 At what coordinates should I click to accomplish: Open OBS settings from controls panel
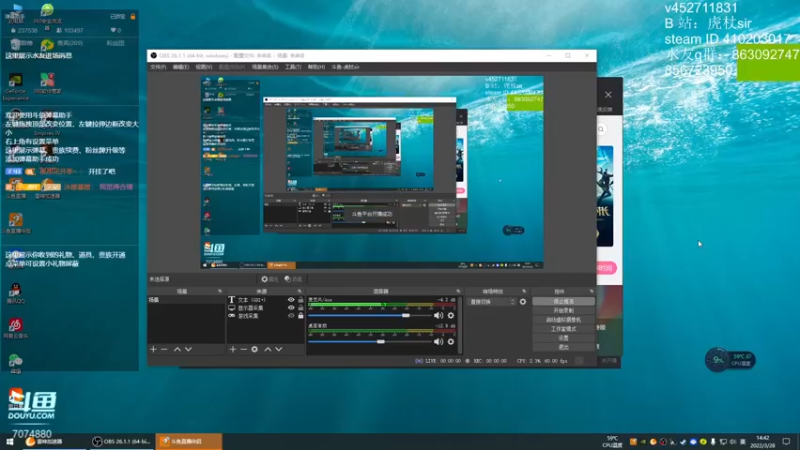[563, 338]
